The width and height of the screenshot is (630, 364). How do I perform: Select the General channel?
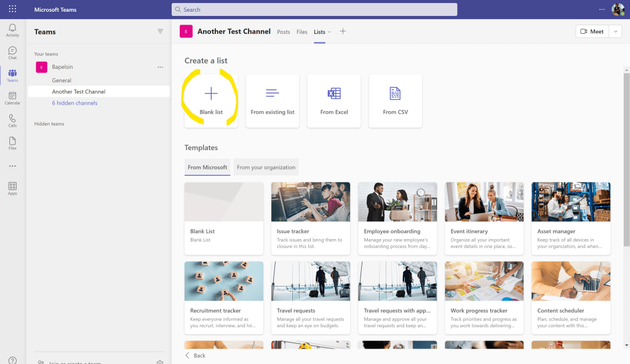coord(62,81)
